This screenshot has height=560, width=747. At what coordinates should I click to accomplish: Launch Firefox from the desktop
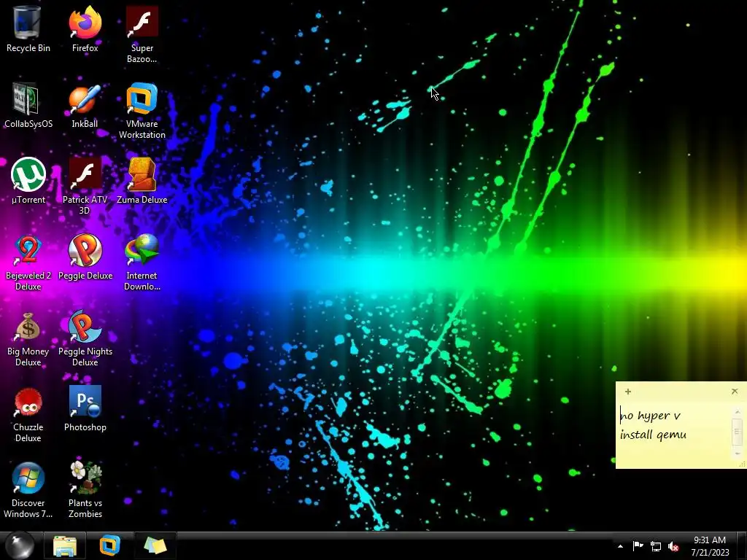(x=85, y=29)
